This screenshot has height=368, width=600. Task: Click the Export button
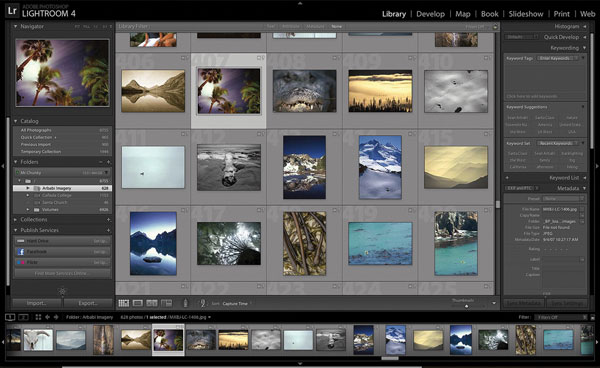pyautogui.click(x=88, y=303)
